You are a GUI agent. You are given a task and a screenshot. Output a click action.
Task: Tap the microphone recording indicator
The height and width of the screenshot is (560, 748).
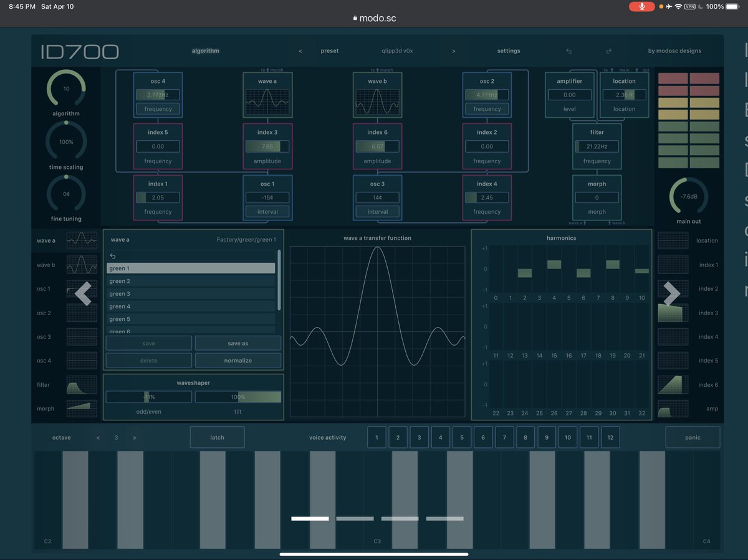[643, 6]
